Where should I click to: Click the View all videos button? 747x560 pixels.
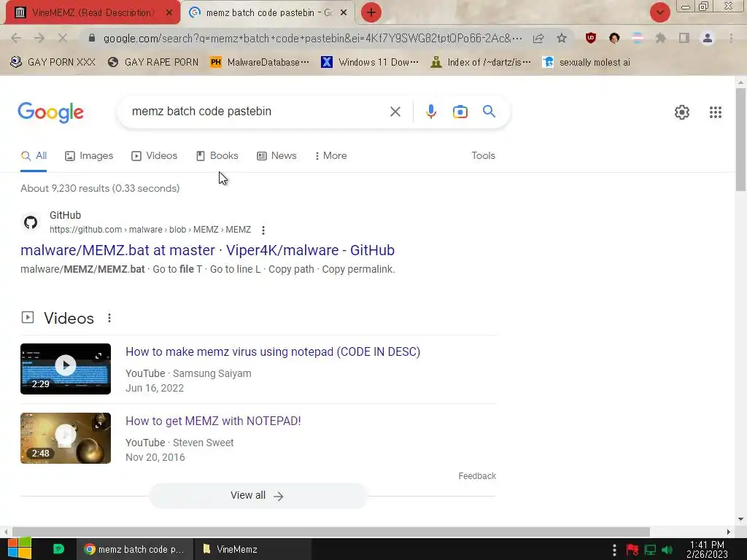point(258,496)
